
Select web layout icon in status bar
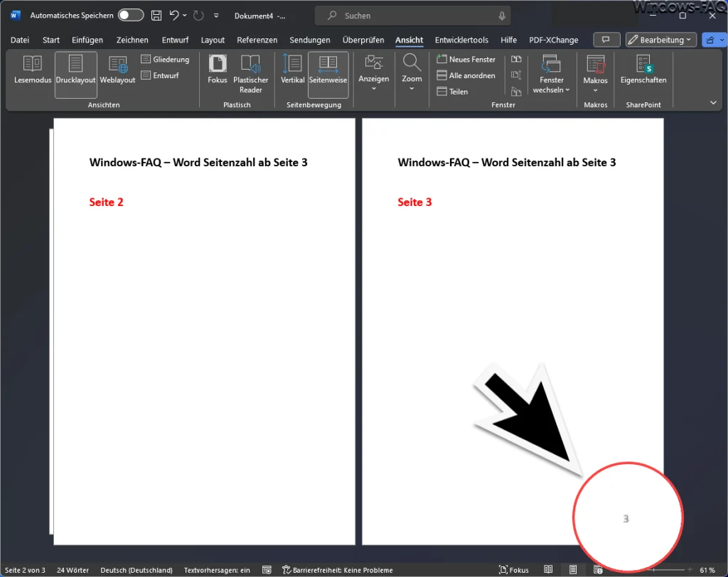point(598,570)
